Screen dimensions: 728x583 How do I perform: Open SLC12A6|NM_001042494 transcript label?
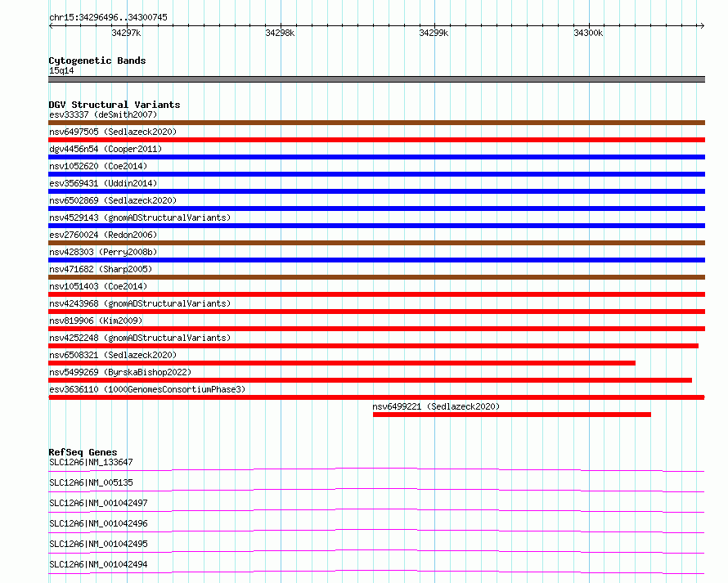(x=98, y=564)
